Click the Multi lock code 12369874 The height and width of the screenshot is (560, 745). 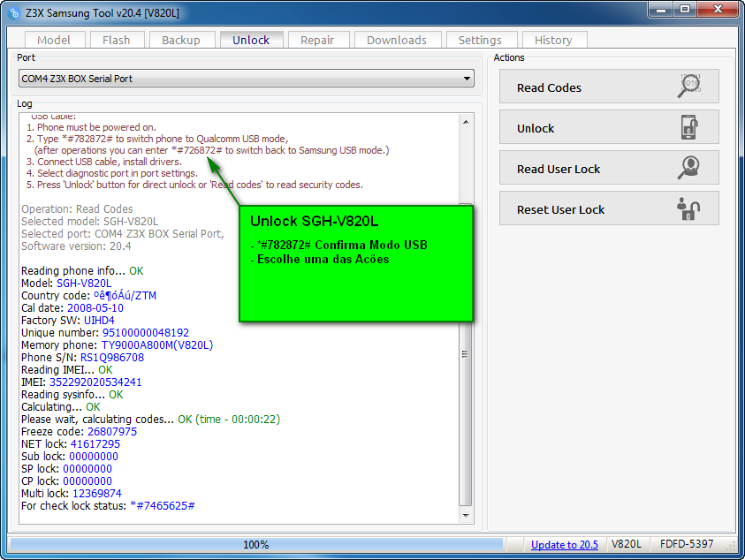[x=97, y=494]
